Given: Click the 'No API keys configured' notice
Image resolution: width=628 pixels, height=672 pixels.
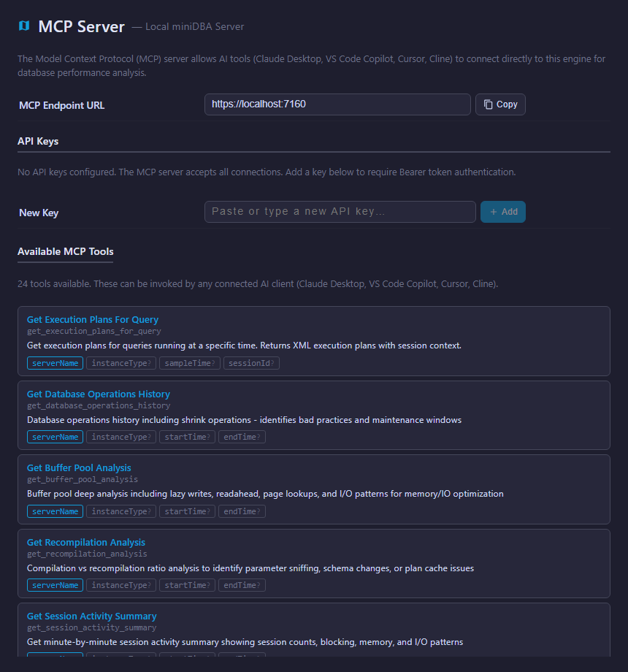Looking at the screenshot, I should pyautogui.click(x=267, y=172).
